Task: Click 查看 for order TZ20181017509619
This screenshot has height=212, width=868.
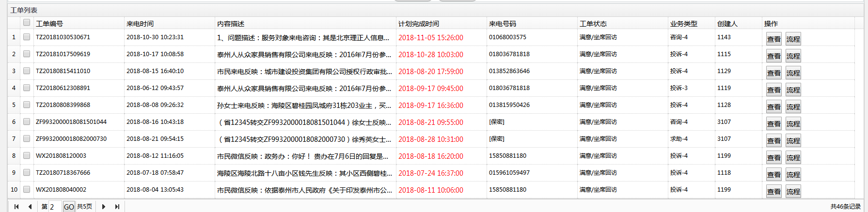Action: click(773, 56)
